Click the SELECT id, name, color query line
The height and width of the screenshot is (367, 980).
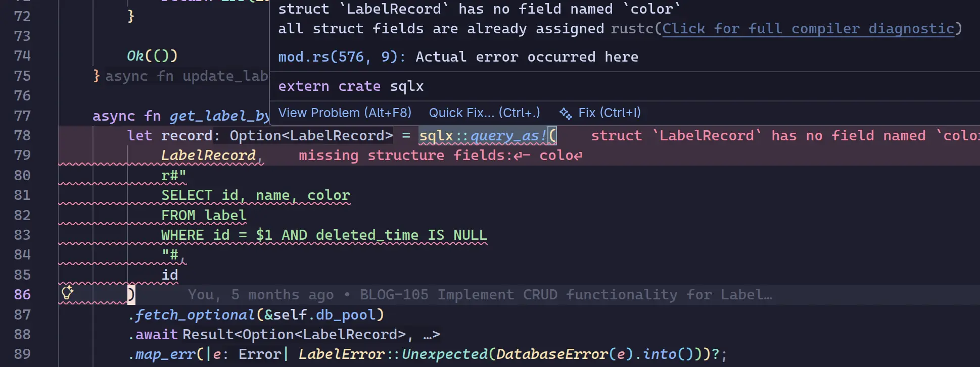255,195
